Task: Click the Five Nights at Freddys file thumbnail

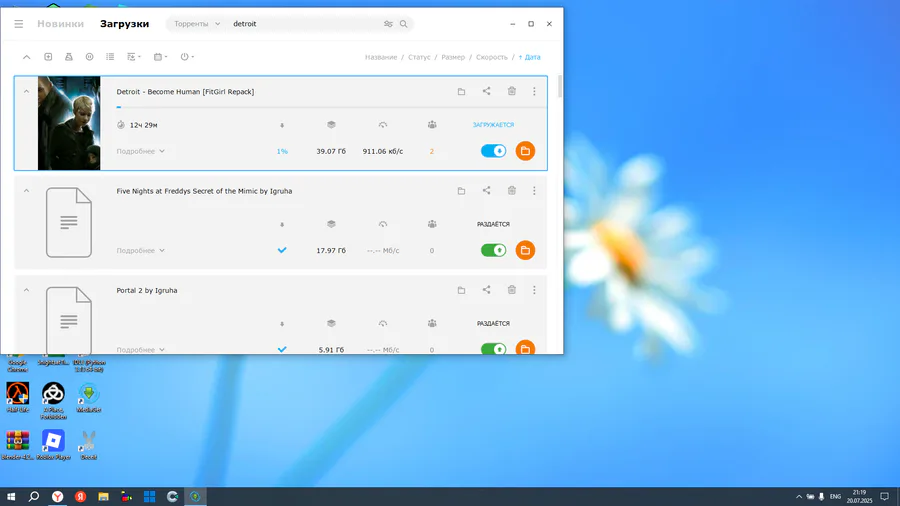Action: point(69,223)
